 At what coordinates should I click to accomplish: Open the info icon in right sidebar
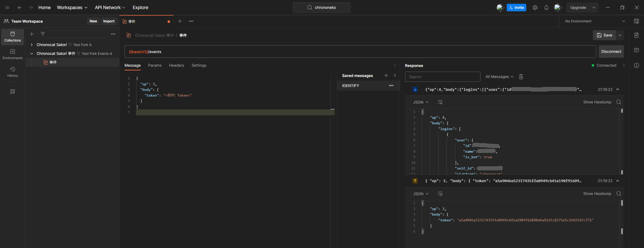636,65
